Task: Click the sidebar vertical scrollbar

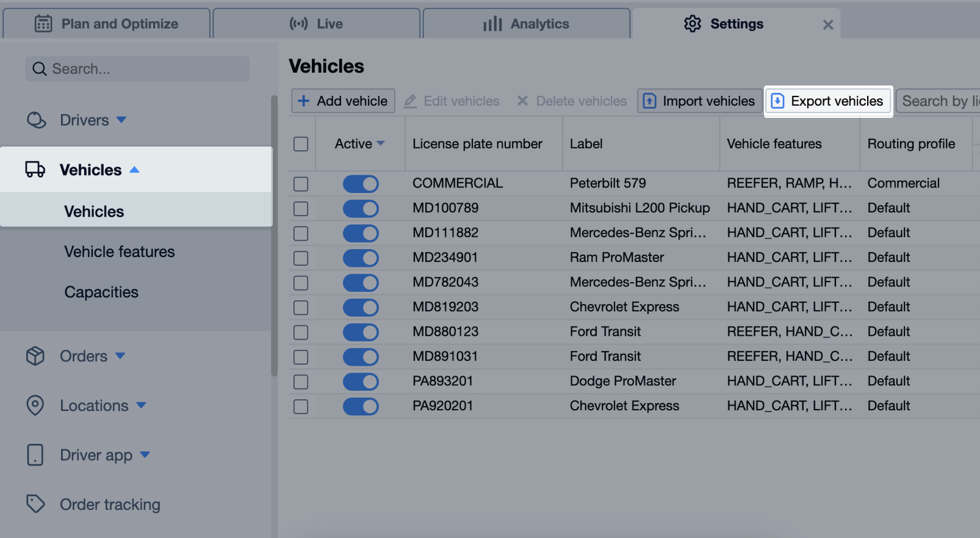Action: [274, 235]
